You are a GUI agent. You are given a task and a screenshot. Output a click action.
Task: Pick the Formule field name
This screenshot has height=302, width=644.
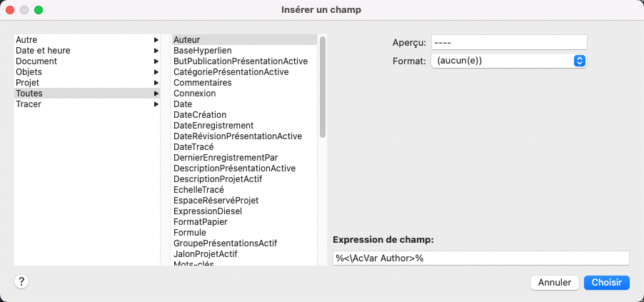click(190, 233)
